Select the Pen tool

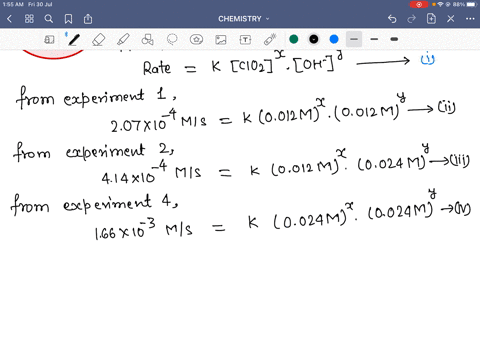(x=73, y=39)
